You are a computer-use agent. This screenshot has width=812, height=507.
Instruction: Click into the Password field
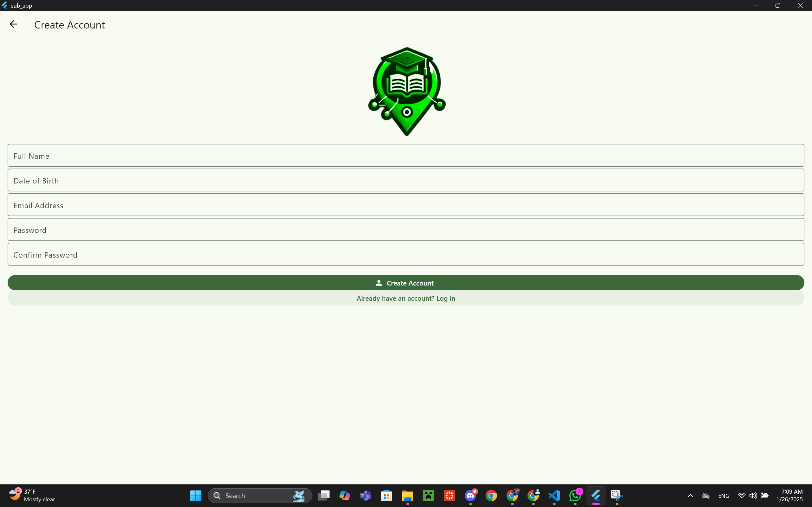tap(406, 230)
